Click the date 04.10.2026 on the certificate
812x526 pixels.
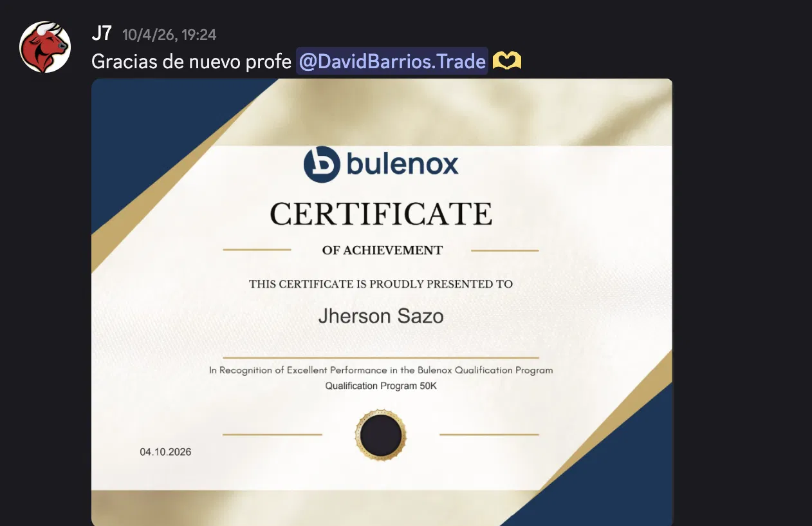pyautogui.click(x=165, y=452)
